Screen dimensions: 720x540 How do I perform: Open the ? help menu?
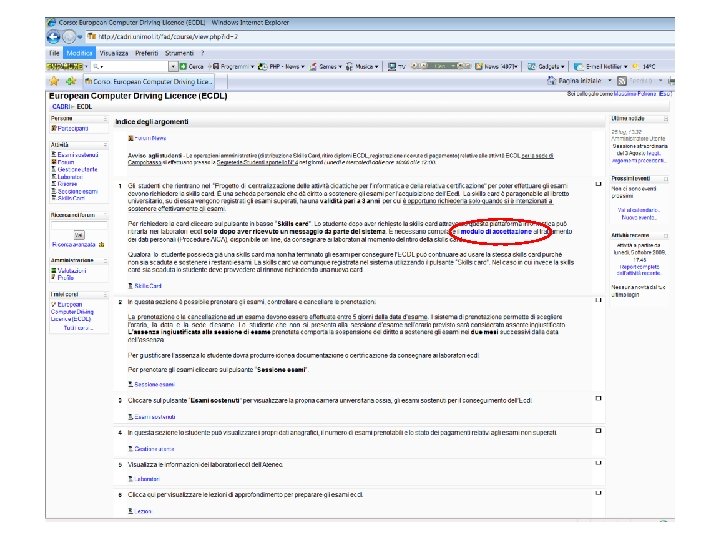[202, 53]
